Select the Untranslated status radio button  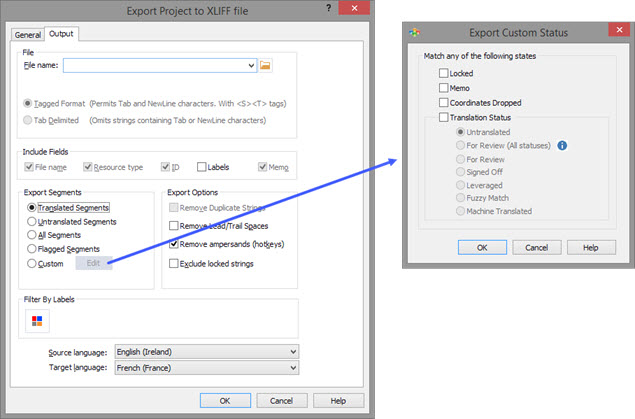(460, 132)
